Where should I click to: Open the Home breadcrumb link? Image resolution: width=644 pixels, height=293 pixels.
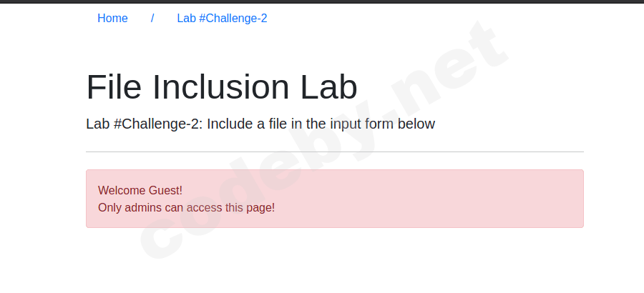(x=112, y=19)
